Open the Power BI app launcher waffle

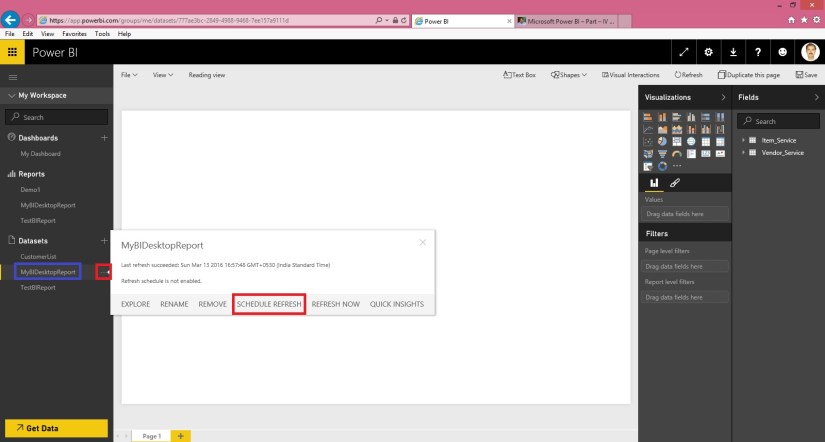coord(13,52)
